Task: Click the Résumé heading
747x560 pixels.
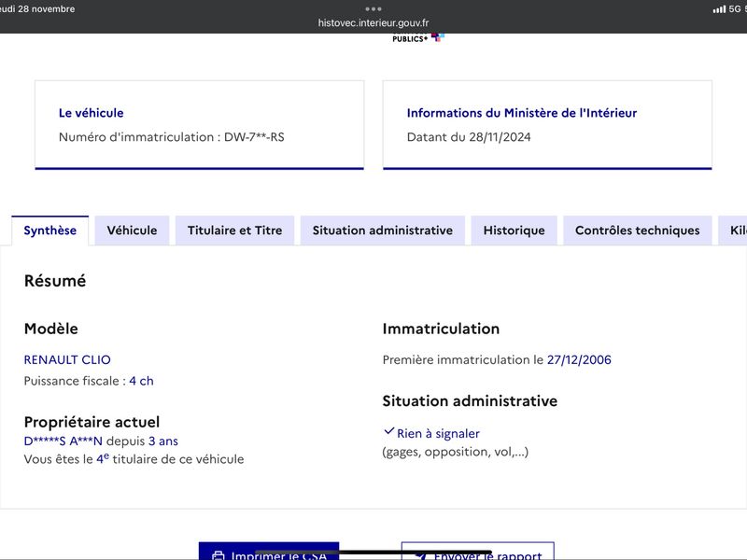Action: [55, 281]
